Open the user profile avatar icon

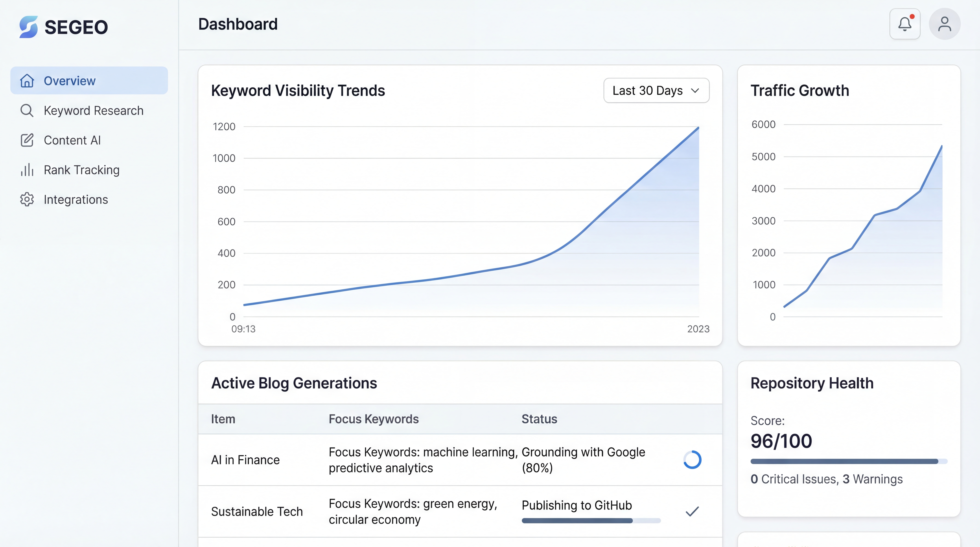945,24
